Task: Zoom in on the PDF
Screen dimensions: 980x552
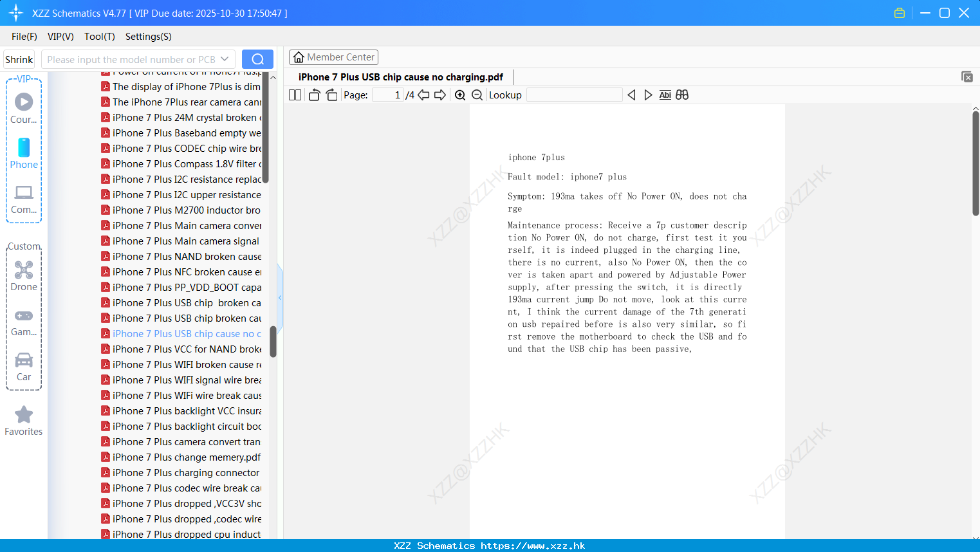Action: click(x=460, y=95)
